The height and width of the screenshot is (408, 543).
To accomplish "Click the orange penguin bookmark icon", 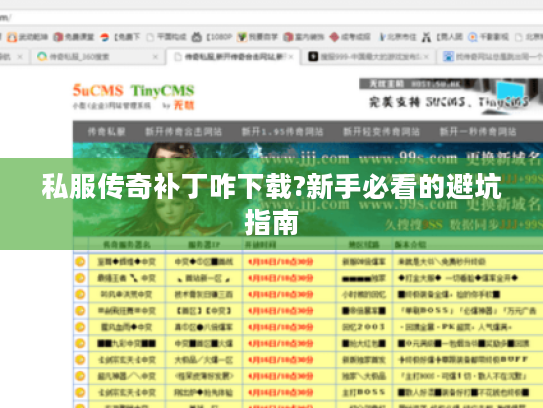I will pyautogui.click(x=12, y=37).
